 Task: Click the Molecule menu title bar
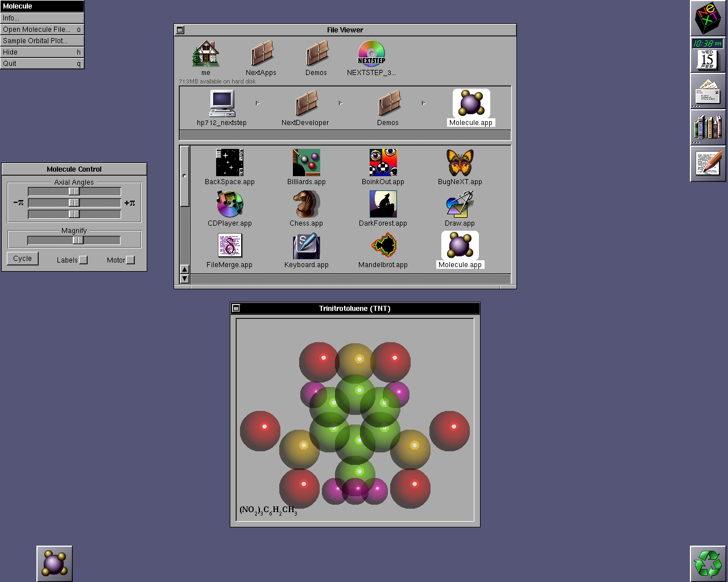pyautogui.click(x=42, y=6)
